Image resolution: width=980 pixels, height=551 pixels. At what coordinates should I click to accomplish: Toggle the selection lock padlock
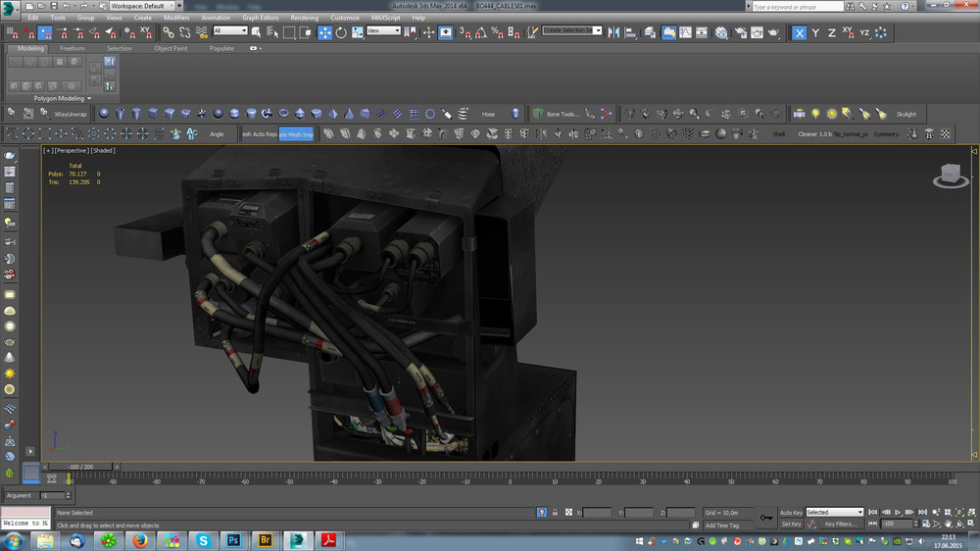click(x=556, y=512)
